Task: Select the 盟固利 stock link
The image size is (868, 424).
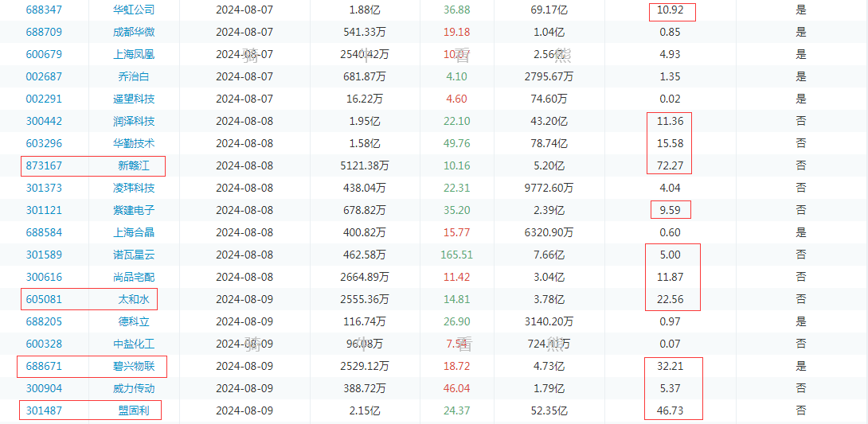Action: [x=134, y=410]
